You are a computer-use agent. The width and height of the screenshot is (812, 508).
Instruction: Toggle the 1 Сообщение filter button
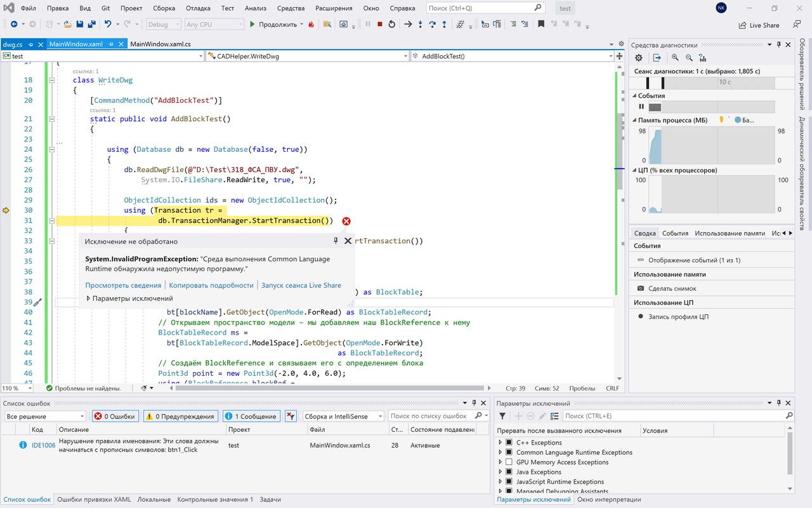pyautogui.click(x=251, y=416)
